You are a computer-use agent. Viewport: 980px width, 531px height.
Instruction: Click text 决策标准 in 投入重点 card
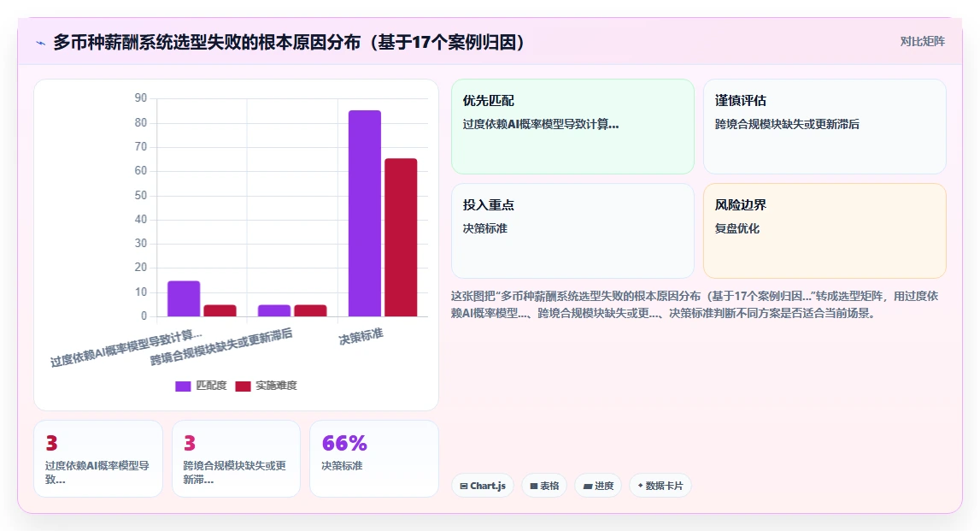pos(485,229)
